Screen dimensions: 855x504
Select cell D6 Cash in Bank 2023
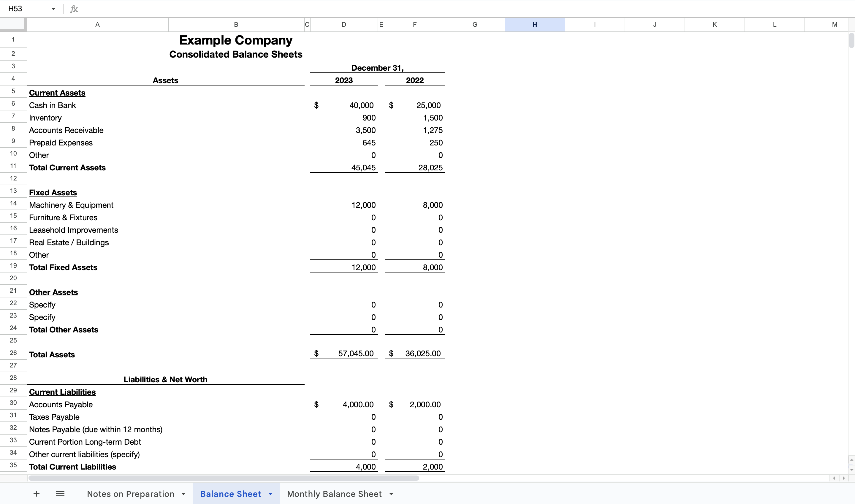tap(343, 105)
